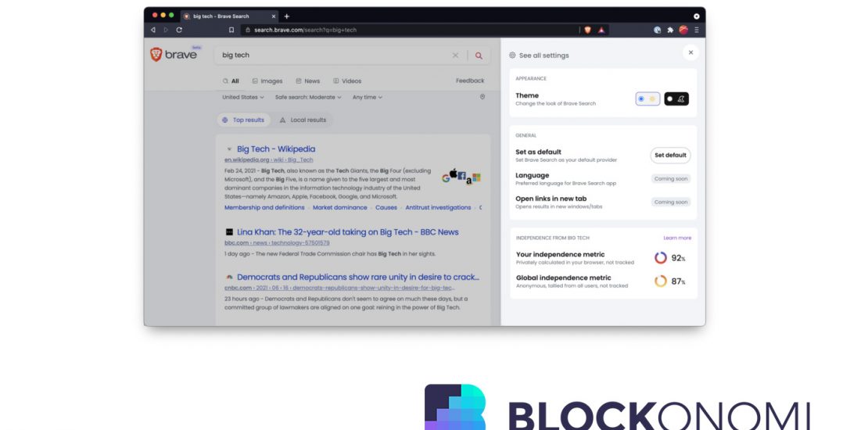Select the light theme option
The height and width of the screenshot is (430, 868).
tap(647, 99)
